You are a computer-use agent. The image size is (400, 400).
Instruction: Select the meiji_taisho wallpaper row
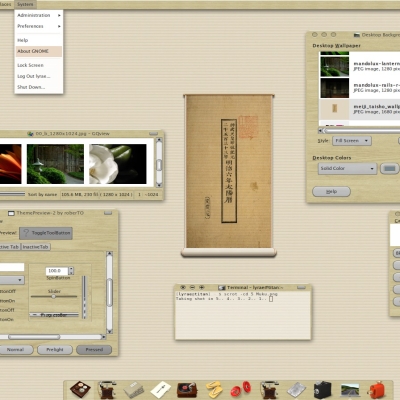tap(360, 109)
